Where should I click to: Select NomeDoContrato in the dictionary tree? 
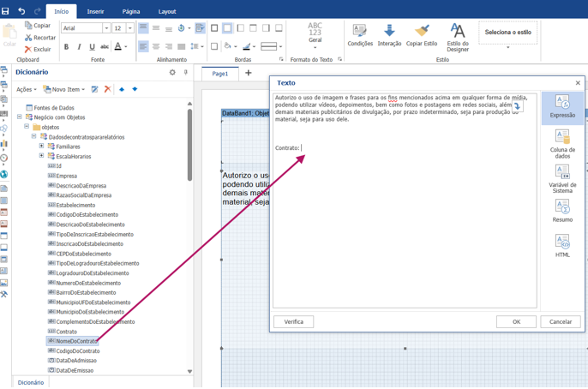tap(72, 341)
